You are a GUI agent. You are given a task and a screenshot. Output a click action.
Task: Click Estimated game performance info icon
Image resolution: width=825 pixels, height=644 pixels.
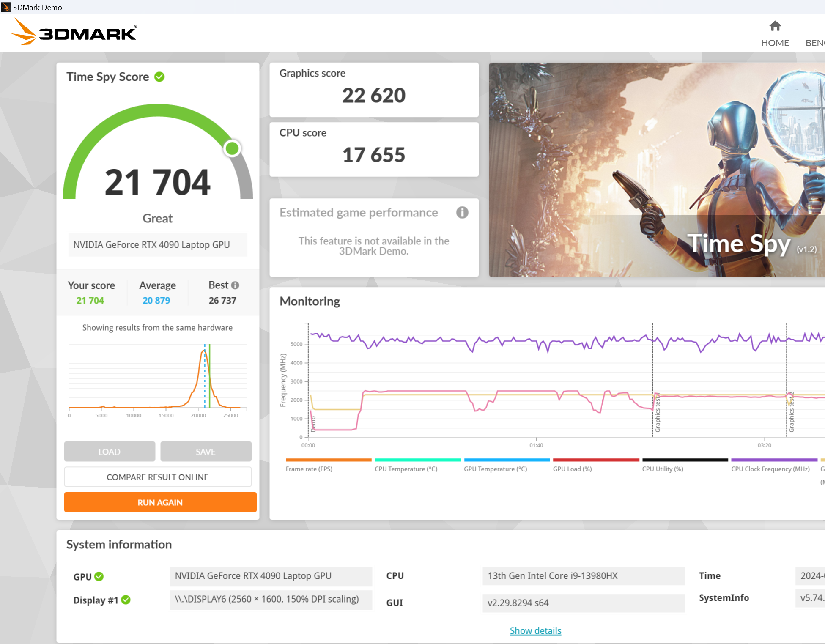(x=462, y=212)
